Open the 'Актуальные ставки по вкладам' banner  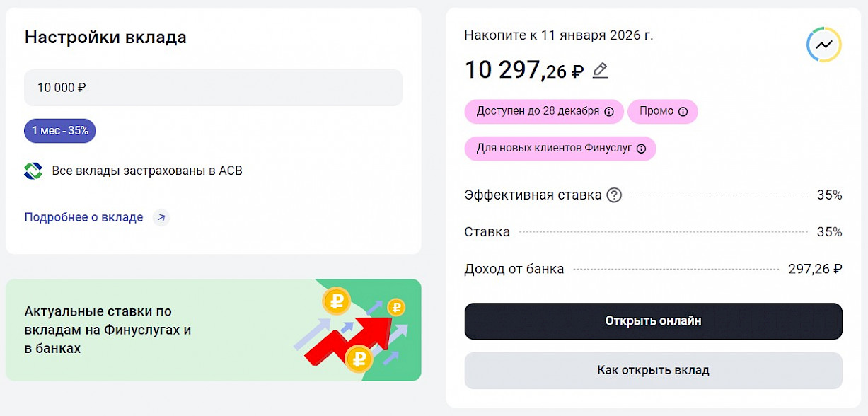108,330
